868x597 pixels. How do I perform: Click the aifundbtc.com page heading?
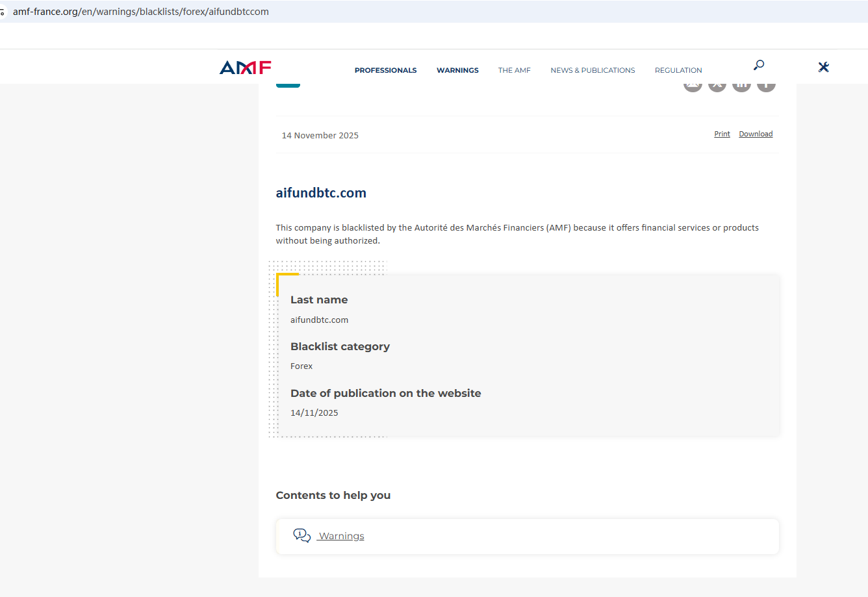click(321, 193)
